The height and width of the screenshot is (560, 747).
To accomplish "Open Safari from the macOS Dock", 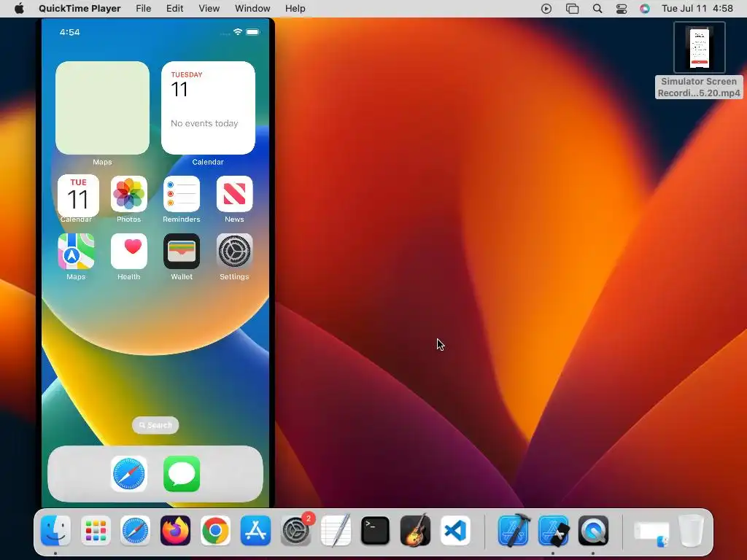I will (135, 531).
